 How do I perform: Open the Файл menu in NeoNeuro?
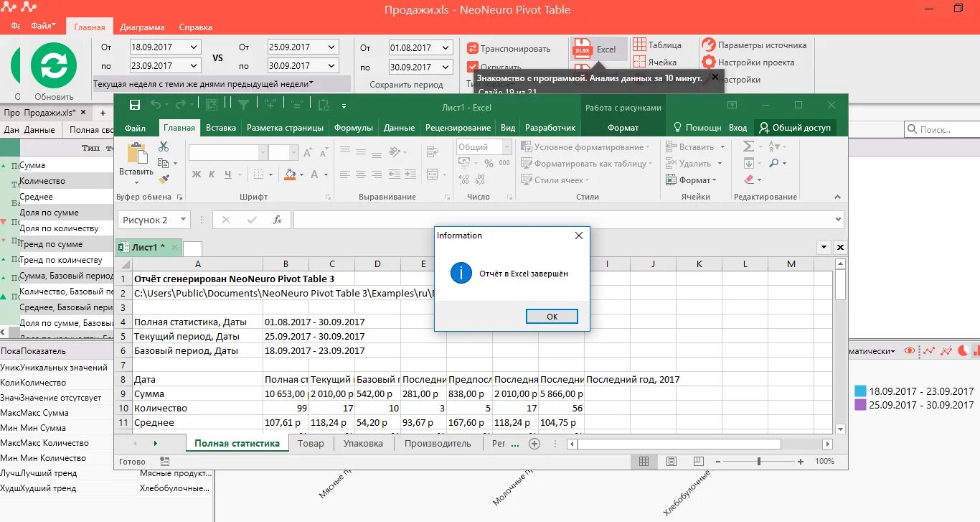coord(43,25)
